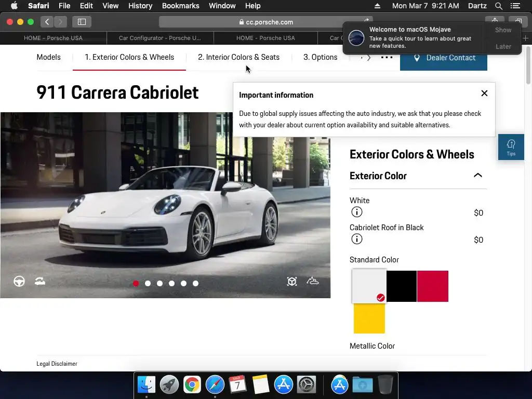Open Trash in the Dock

point(385,384)
